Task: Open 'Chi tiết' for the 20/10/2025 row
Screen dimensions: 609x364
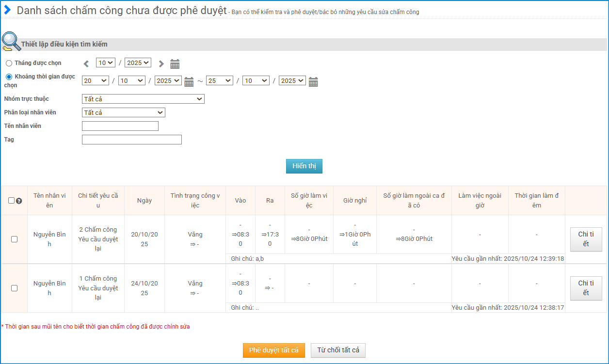Action: coord(586,239)
